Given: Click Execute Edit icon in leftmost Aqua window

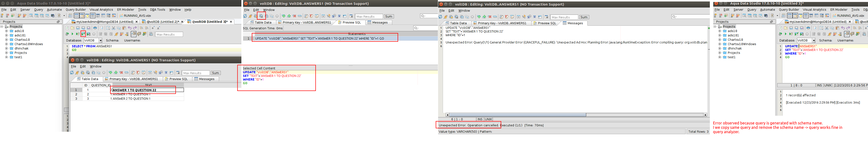Looking at the screenshot, I should 83,34.
